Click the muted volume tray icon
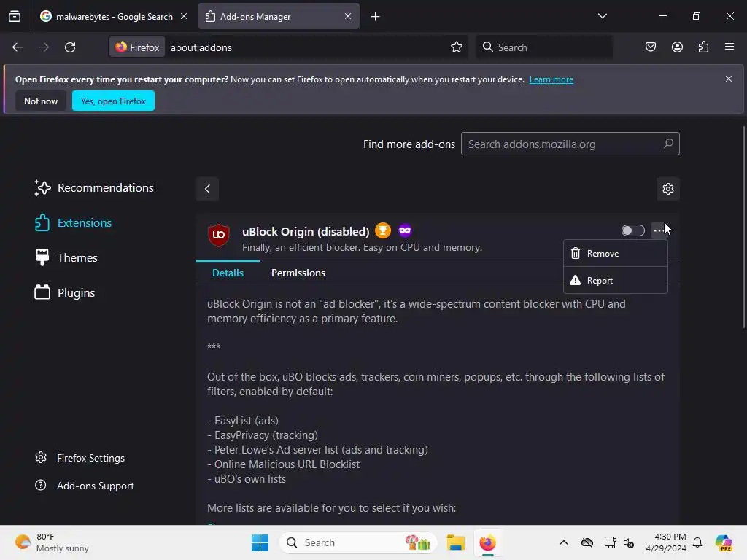This screenshot has width=747, height=560. pyautogui.click(x=629, y=542)
